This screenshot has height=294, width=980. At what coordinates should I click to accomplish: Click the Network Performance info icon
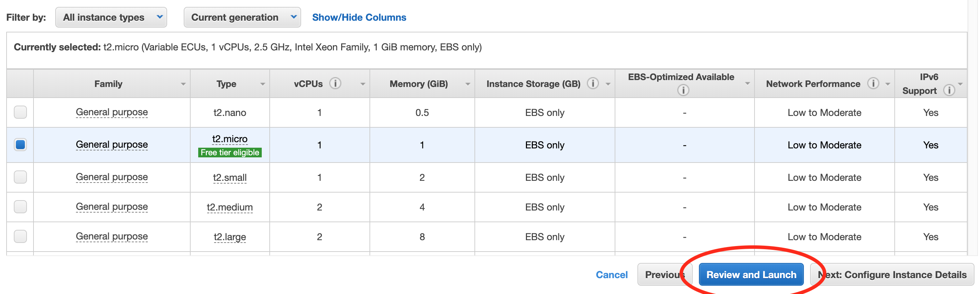[873, 83]
